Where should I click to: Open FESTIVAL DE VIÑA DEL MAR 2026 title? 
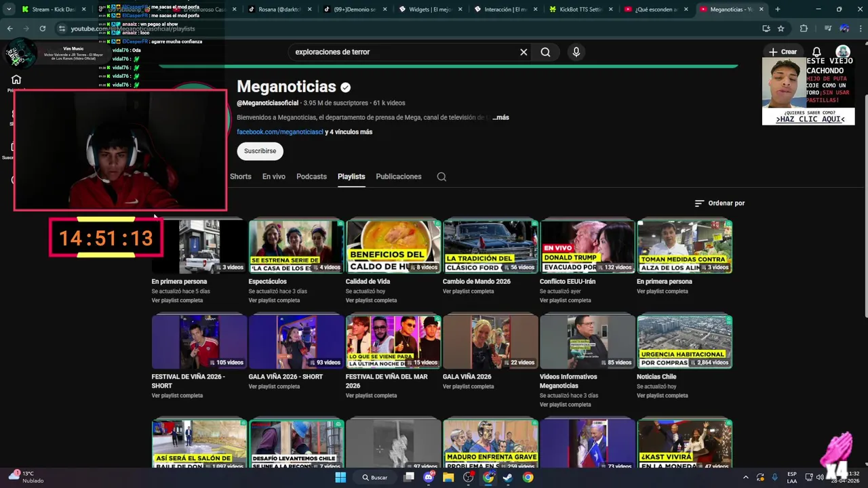pyautogui.click(x=387, y=381)
